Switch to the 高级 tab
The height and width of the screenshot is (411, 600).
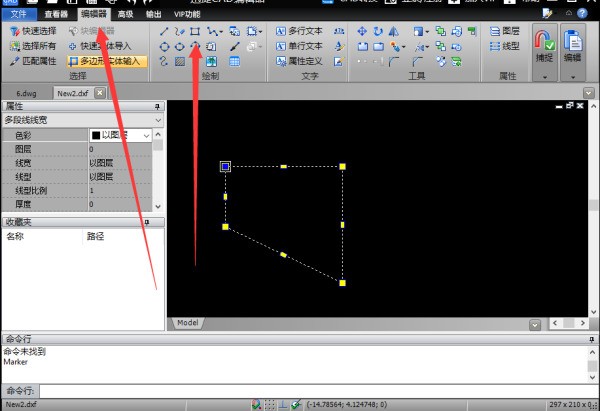tap(126, 15)
